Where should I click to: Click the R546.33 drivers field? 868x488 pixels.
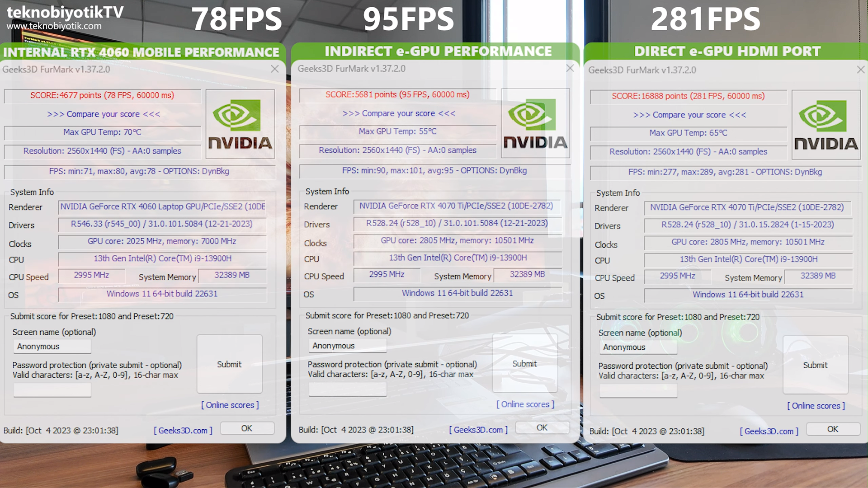click(162, 224)
